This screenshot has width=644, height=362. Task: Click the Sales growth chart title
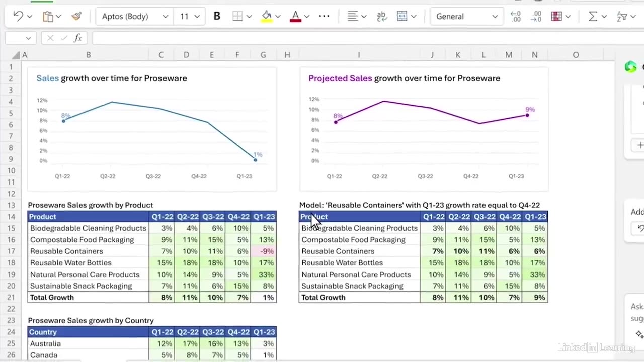pos(112,78)
